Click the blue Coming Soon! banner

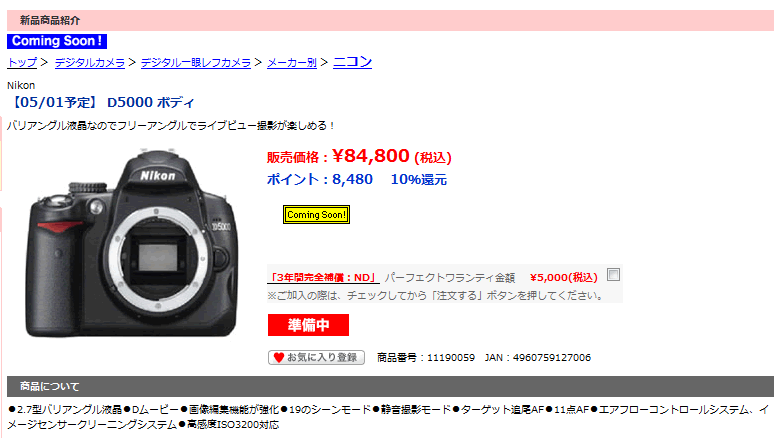57,41
